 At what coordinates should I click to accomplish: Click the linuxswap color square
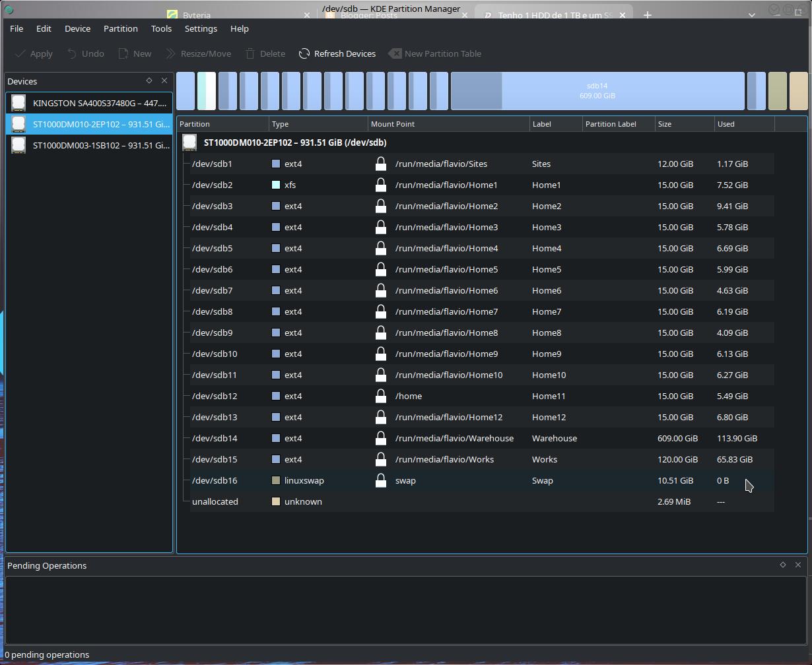(276, 480)
